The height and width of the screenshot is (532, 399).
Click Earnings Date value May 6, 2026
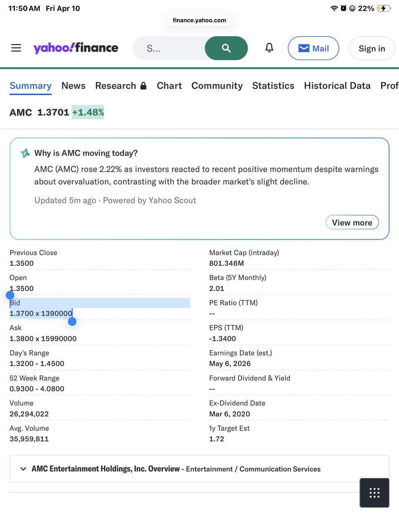point(230,364)
